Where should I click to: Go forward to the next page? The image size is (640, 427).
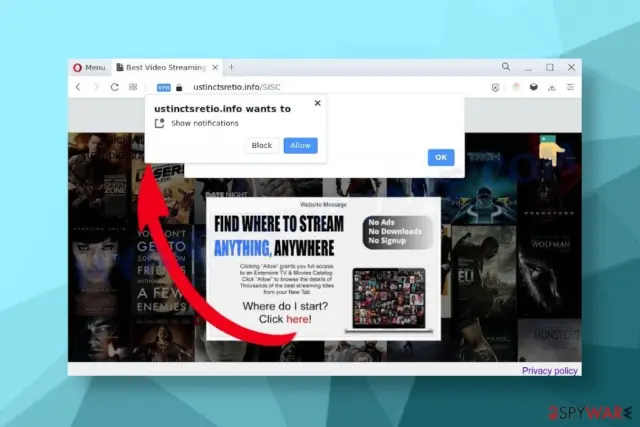click(x=96, y=87)
